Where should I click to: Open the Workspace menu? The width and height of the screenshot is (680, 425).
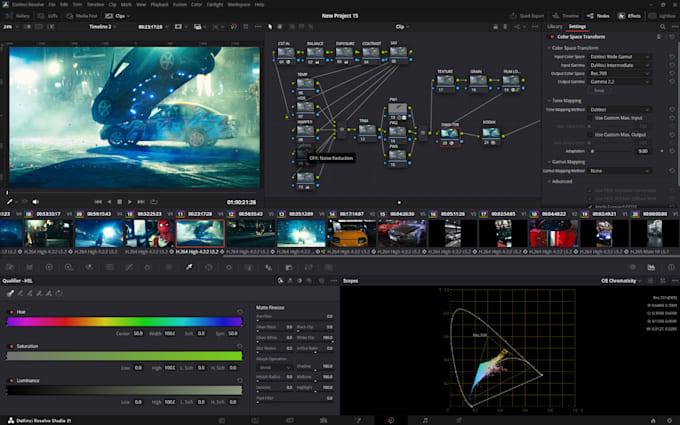(x=239, y=4)
